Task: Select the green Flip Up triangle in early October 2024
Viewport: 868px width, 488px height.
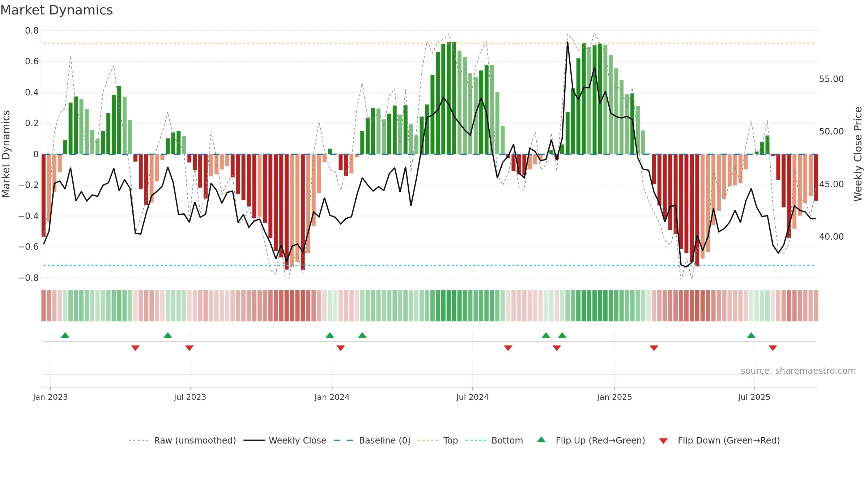Action: [546, 335]
